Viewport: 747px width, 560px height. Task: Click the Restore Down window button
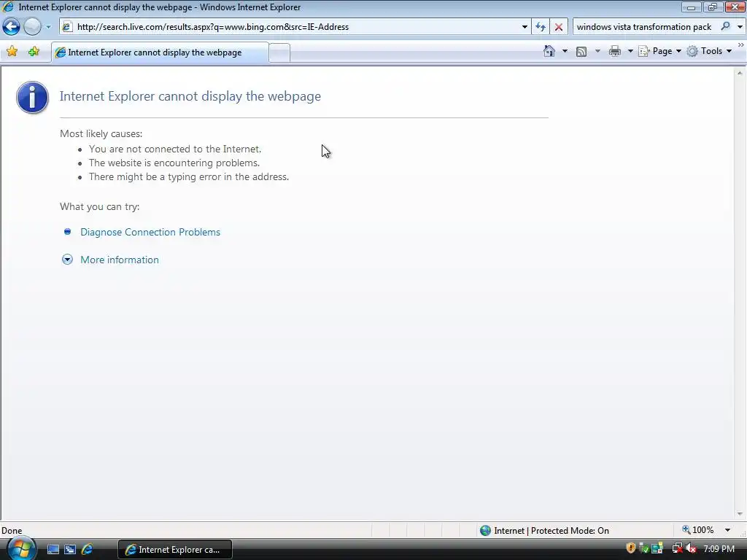click(x=713, y=7)
